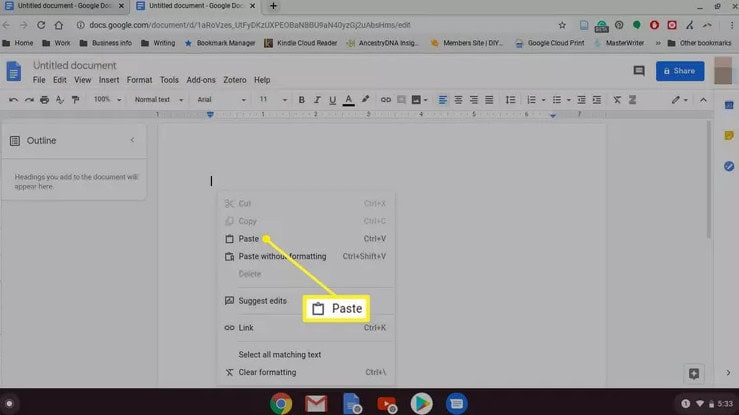Select Right align
739x415 pixels.
click(x=474, y=100)
